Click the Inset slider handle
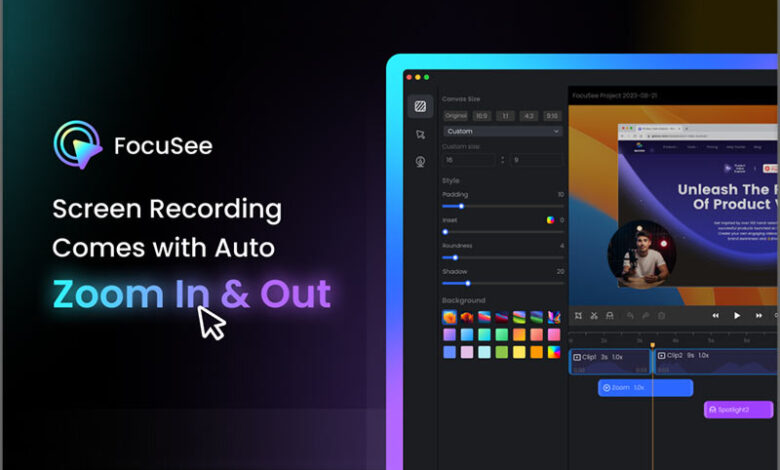Screen dimensions: 780x470 click(x=445, y=232)
